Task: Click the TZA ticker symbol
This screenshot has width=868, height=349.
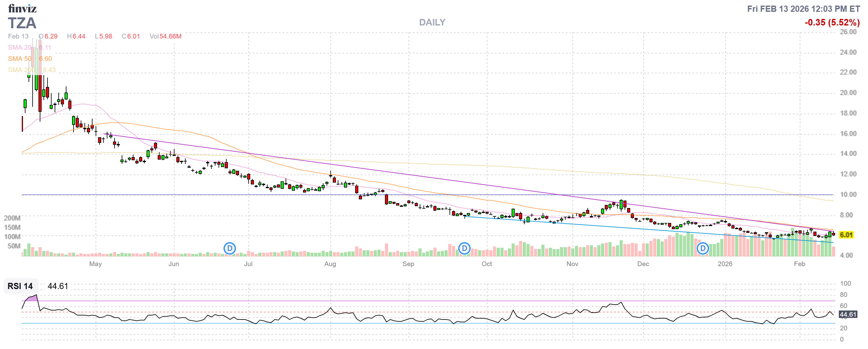Action: pyautogui.click(x=22, y=23)
